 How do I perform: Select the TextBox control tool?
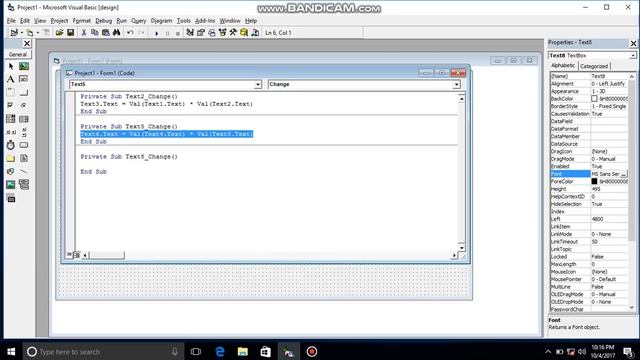[24, 79]
